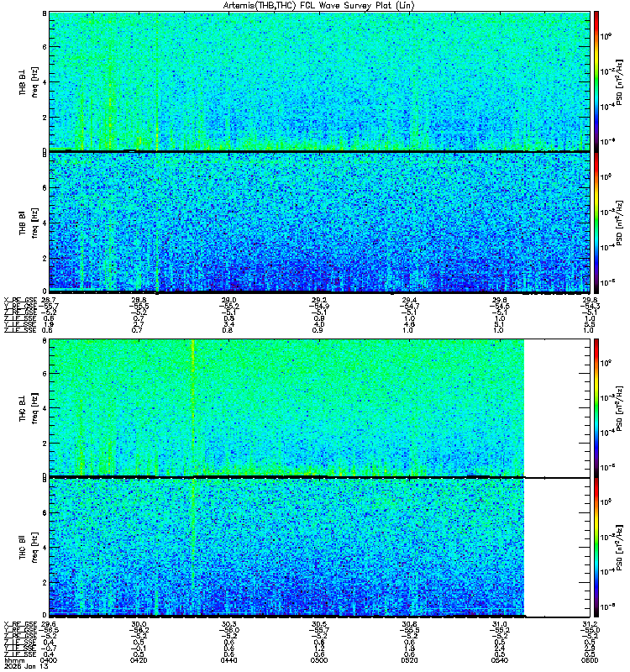Click the blank data gap right of THC B⊥ panel
Viewport: 630px width, 672px height.
click(557, 407)
